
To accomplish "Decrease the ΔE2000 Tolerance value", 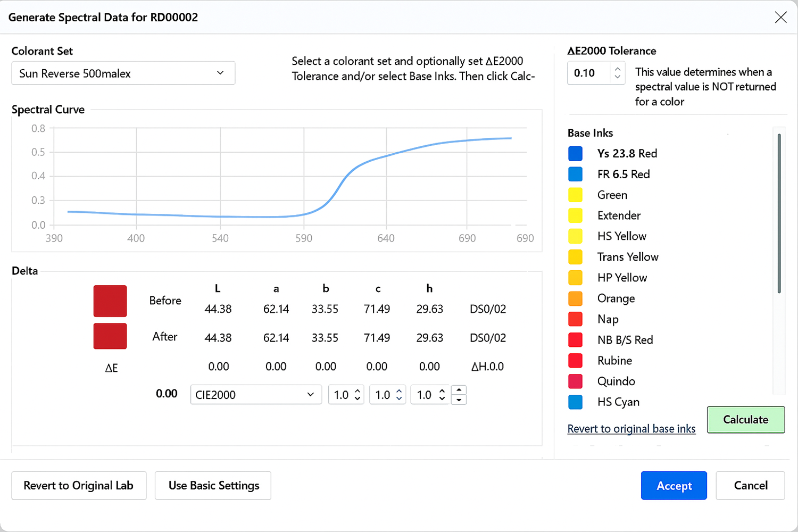I will click(617, 77).
